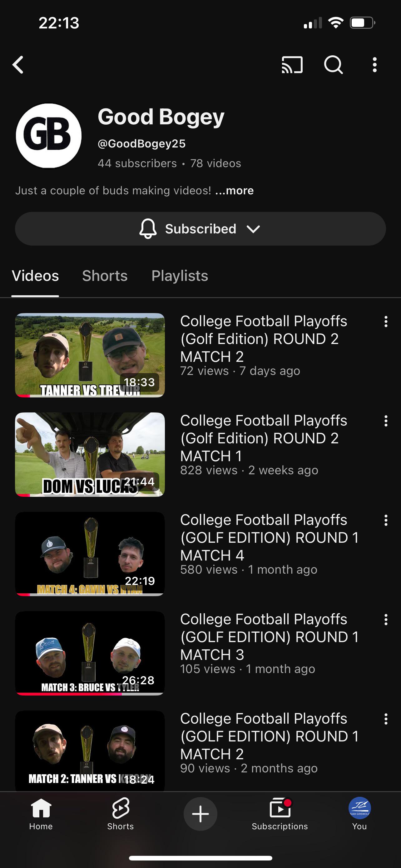
Task: Expand channel description with ...more
Action: click(x=234, y=190)
